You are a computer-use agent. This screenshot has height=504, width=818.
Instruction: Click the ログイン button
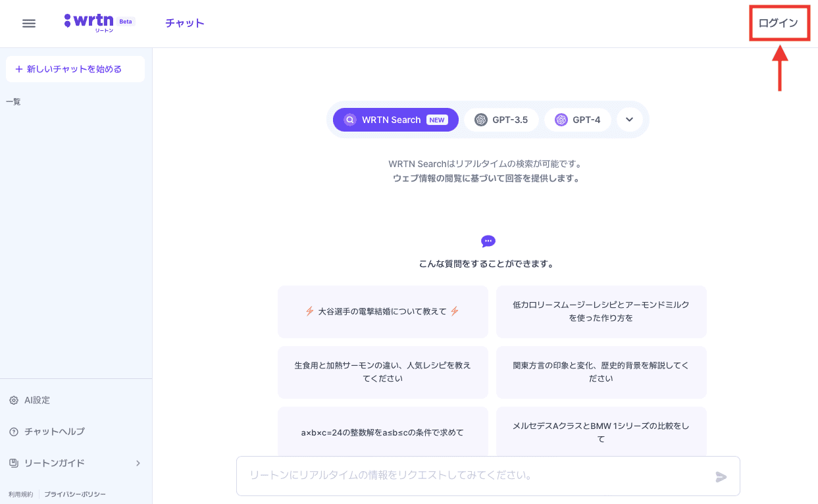(x=779, y=23)
